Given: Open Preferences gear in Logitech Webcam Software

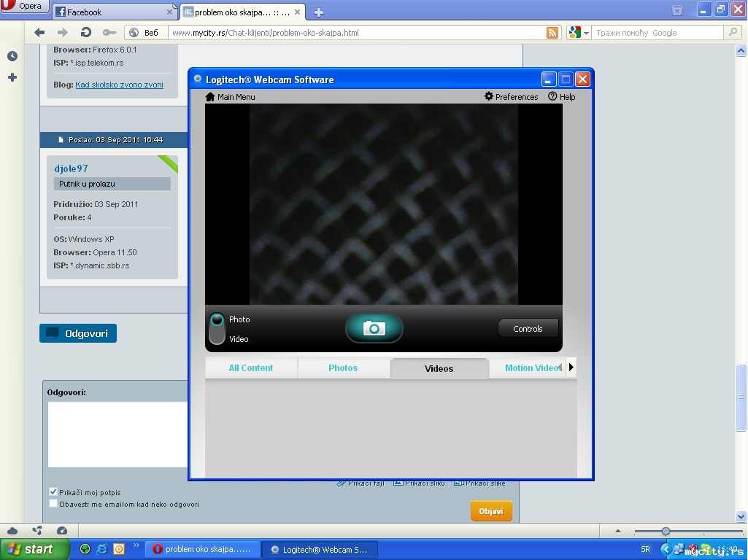Looking at the screenshot, I should (511, 97).
